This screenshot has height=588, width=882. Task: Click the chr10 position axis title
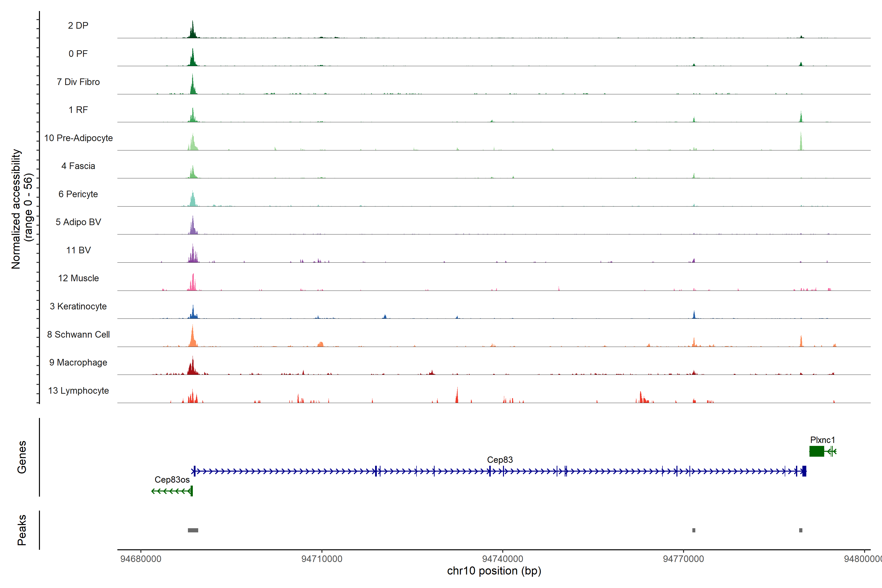click(494, 571)
